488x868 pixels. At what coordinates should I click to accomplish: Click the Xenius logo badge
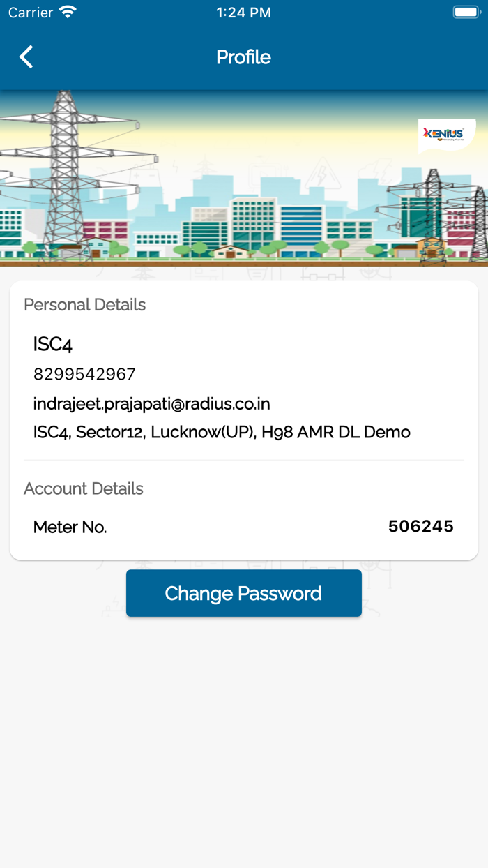point(446,135)
